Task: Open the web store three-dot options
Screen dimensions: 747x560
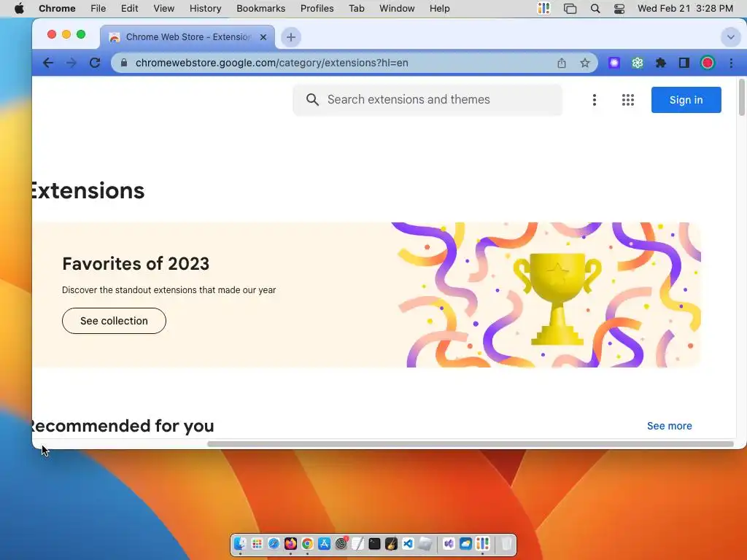Action: click(x=594, y=99)
